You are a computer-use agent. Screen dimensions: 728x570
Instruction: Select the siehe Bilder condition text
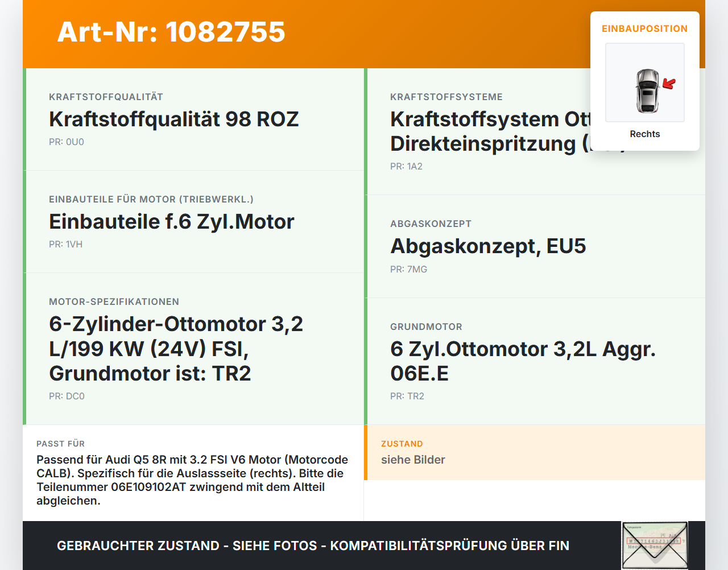[413, 460]
